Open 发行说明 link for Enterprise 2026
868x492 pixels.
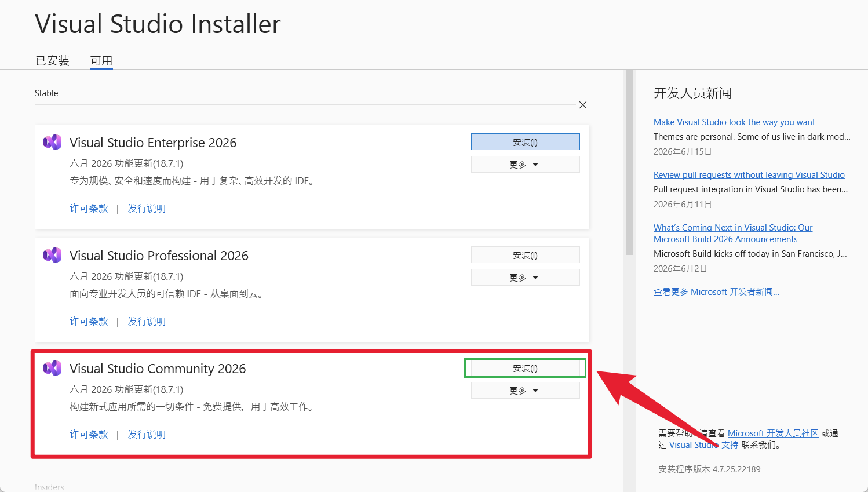(x=147, y=209)
